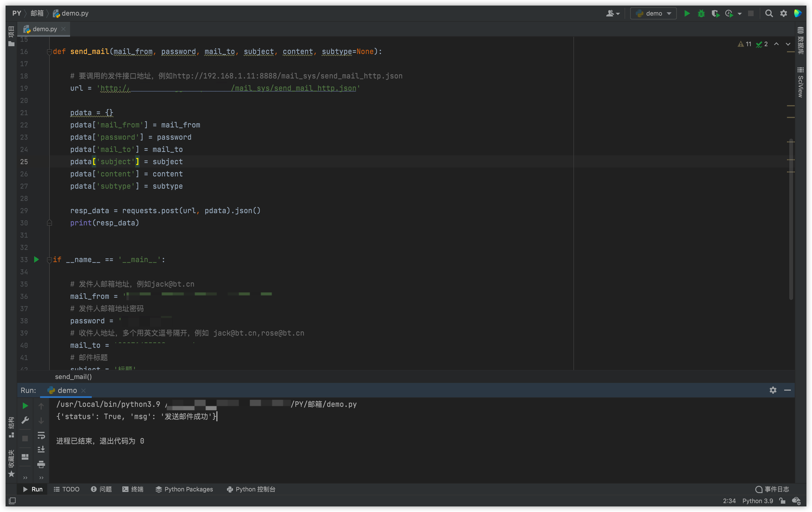Image resolution: width=812 pixels, height=512 pixels.
Task: Click the Run panel stop button
Action: point(25,439)
